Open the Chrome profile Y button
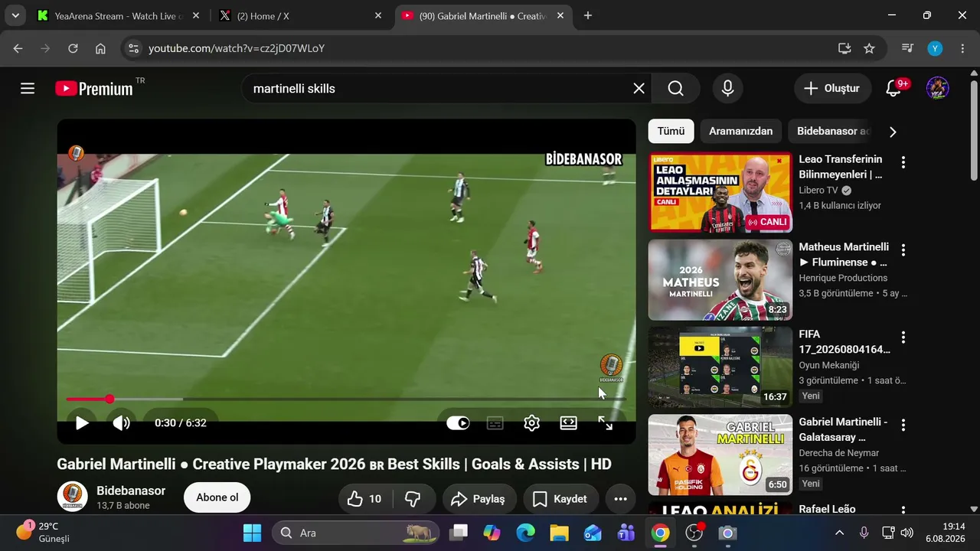Viewport: 980px width, 551px height. [x=935, y=48]
